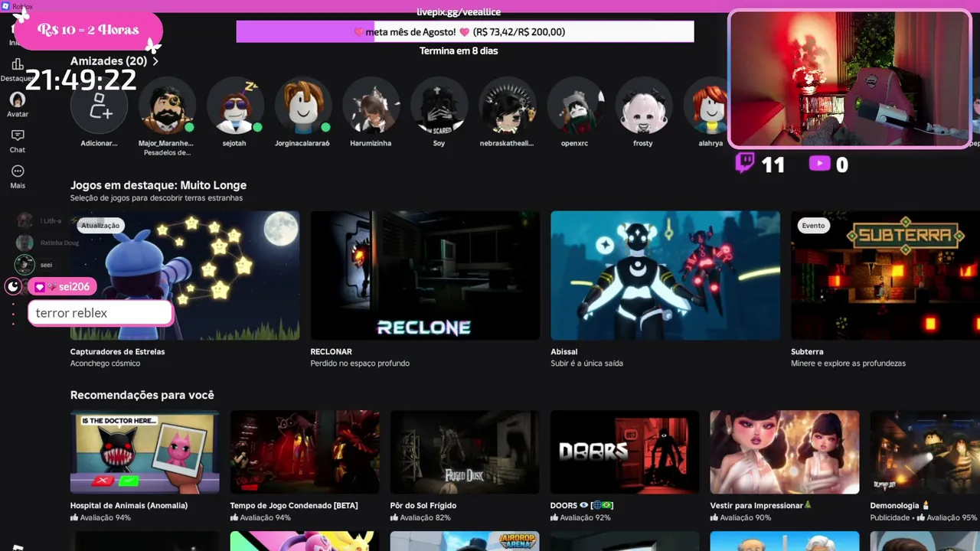Image resolution: width=980 pixels, height=551 pixels.
Task: Click the YouTube viewer count icon
Action: coord(819,163)
